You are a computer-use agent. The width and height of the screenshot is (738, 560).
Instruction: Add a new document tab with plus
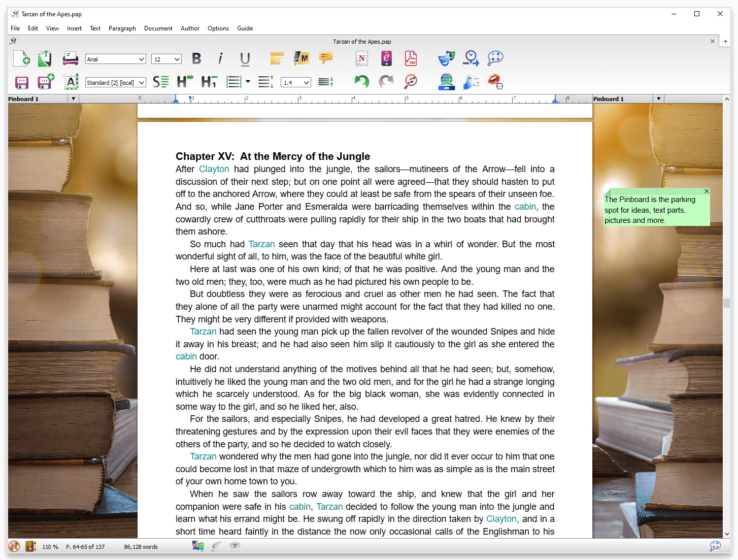pyautogui.click(x=725, y=42)
